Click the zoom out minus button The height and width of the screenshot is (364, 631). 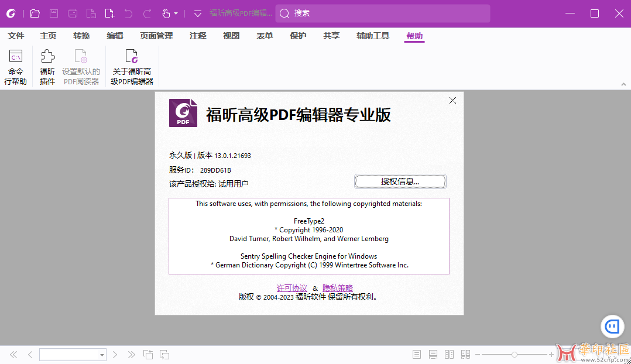[478, 355]
